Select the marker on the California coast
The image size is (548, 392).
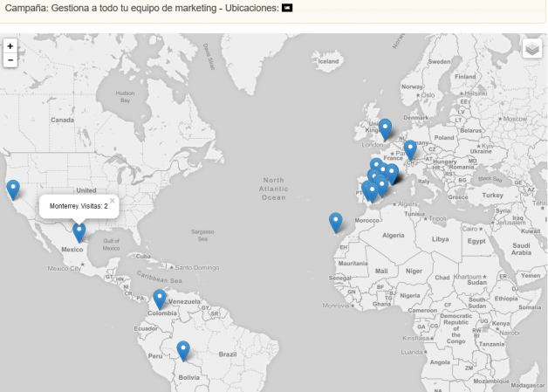click(13, 189)
